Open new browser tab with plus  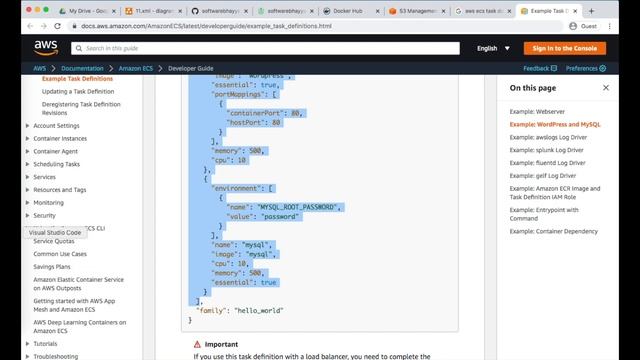click(x=591, y=11)
